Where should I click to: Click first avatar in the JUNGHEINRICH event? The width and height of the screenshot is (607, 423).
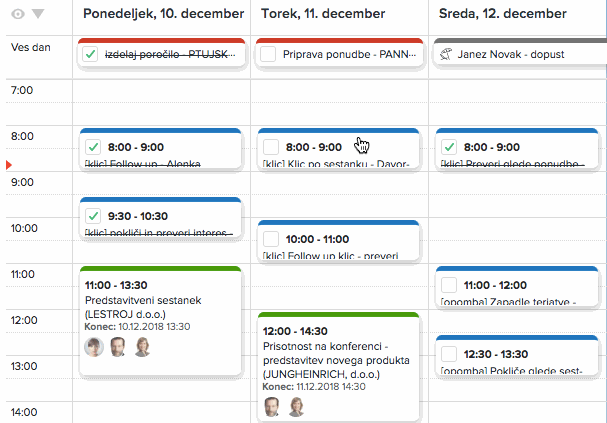[x=272, y=406]
